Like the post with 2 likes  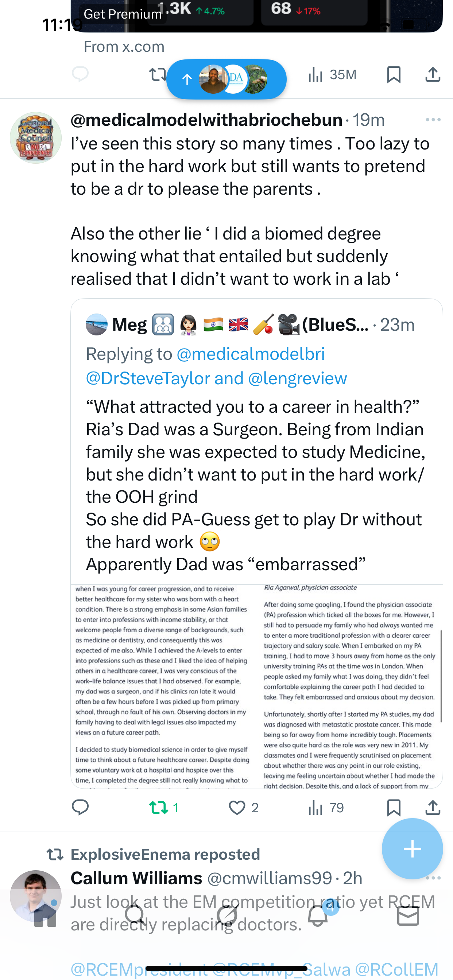coord(237,807)
